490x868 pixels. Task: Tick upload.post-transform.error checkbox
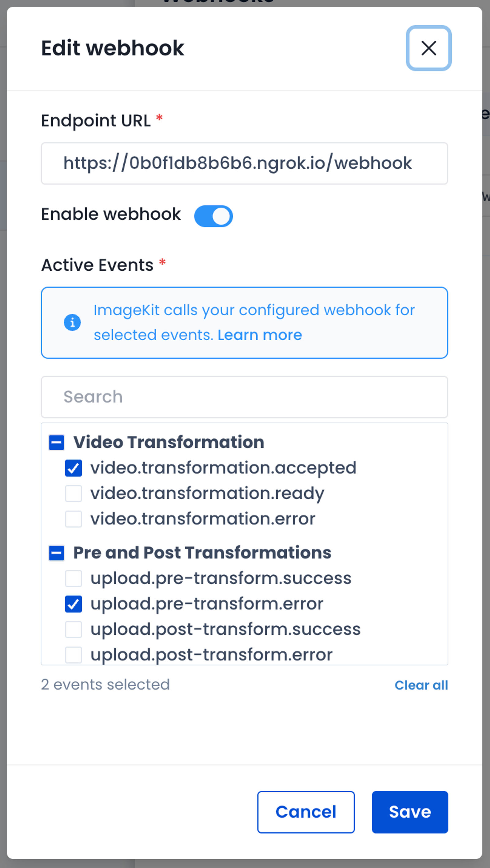point(73,655)
